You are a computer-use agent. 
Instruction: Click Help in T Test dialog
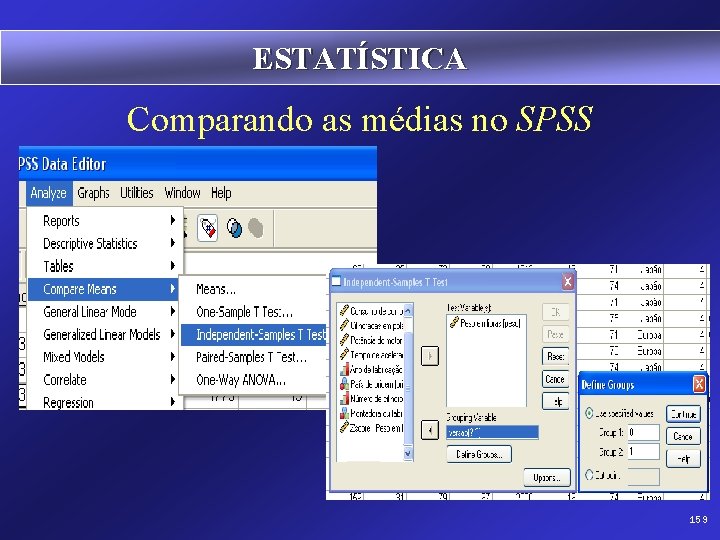555,401
